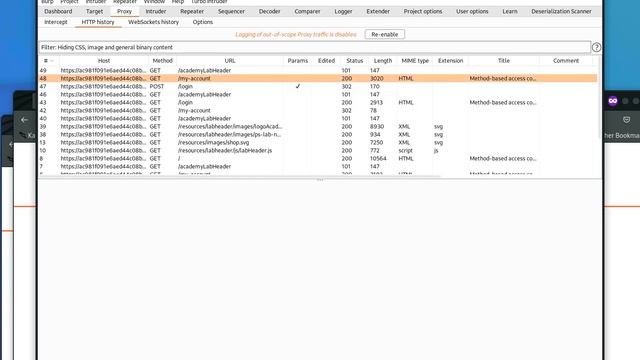Open the Intruder tab
The image size is (640, 360).
156,11
